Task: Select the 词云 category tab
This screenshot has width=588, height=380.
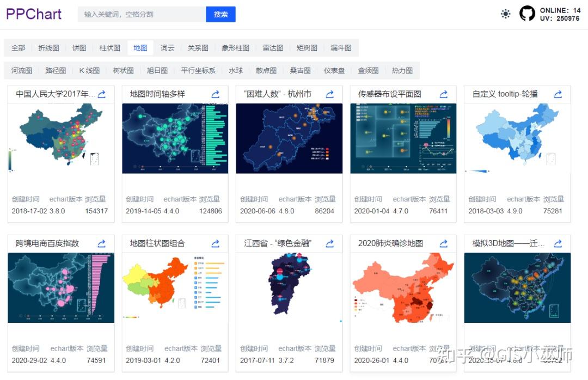Action: tap(167, 48)
